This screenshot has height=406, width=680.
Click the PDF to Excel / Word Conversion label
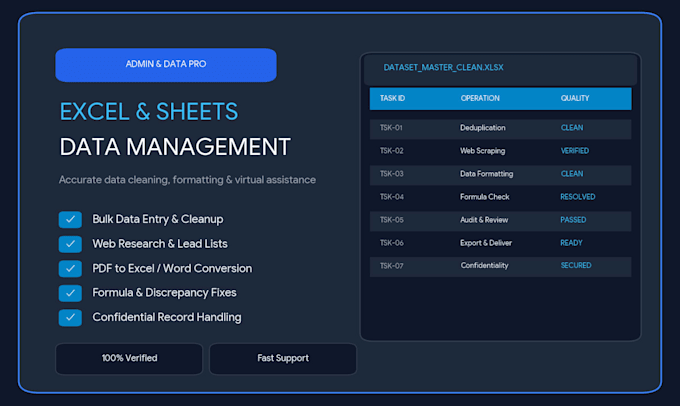pyautogui.click(x=172, y=268)
